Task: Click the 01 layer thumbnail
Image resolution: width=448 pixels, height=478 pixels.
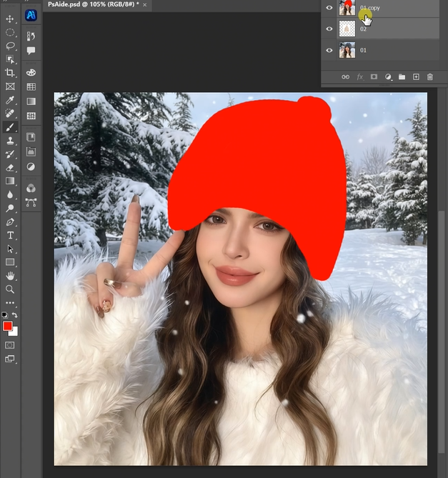Action: (347, 50)
